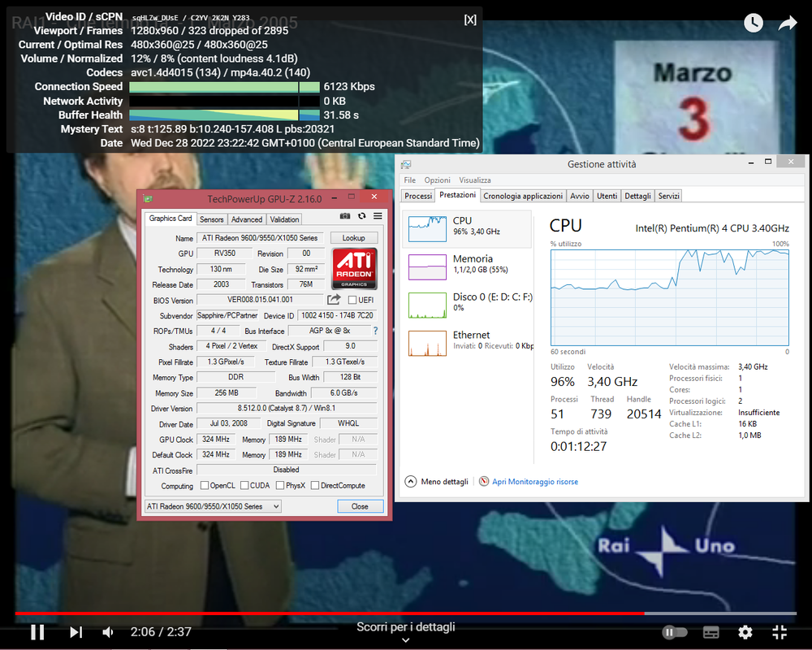812x650 pixels.
Task: Click the Share arrow icon
Action: pyautogui.click(x=788, y=23)
